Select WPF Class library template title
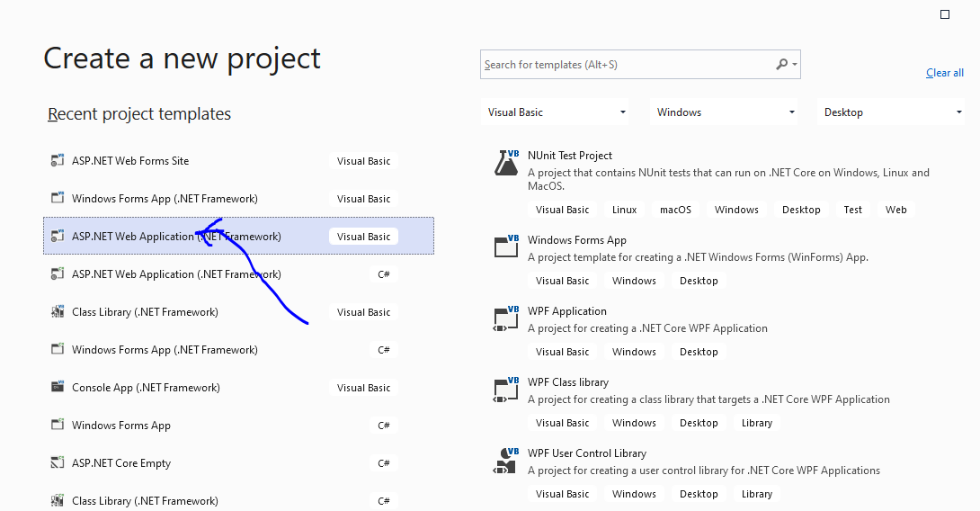The width and height of the screenshot is (980, 511). tap(567, 382)
